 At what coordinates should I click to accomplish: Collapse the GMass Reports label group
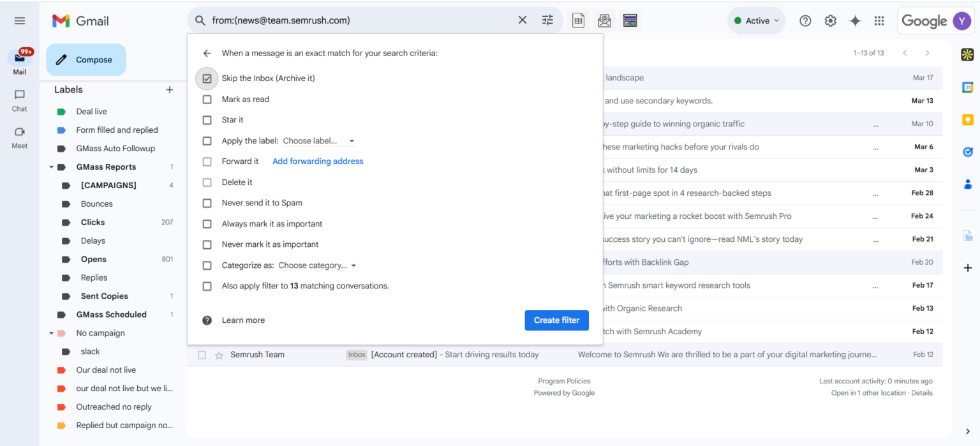pyautogui.click(x=52, y=167)
